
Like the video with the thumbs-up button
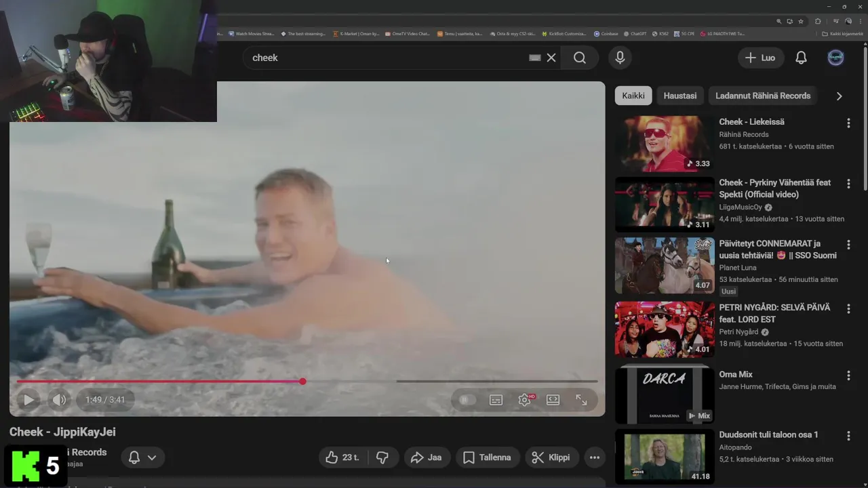[x=342, y=457]
